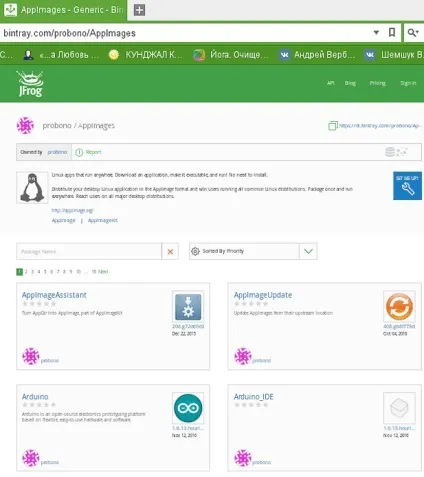
Task: Bookmark this page using the bookmark icon
Action: tap(392, 32)
